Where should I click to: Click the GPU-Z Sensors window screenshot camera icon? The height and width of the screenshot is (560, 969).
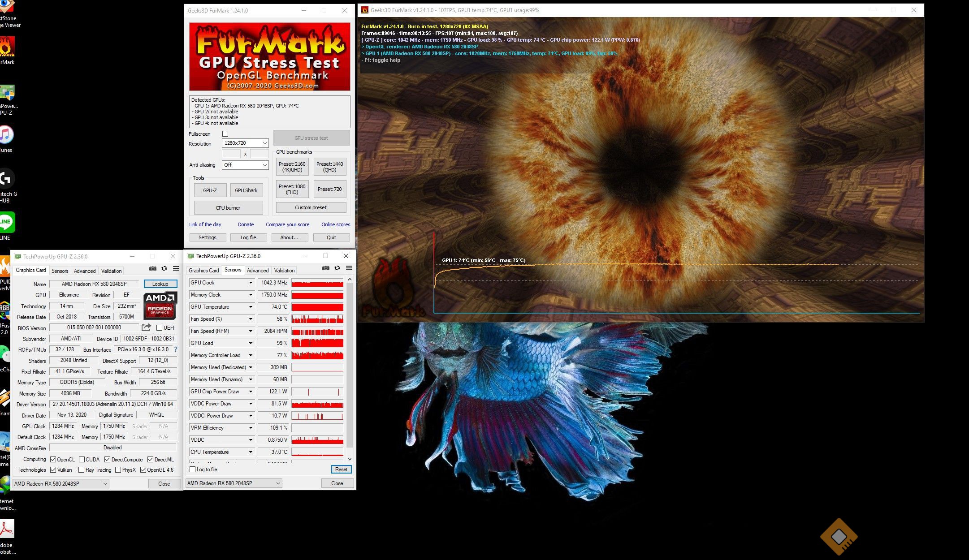click(x=326, y=268)
